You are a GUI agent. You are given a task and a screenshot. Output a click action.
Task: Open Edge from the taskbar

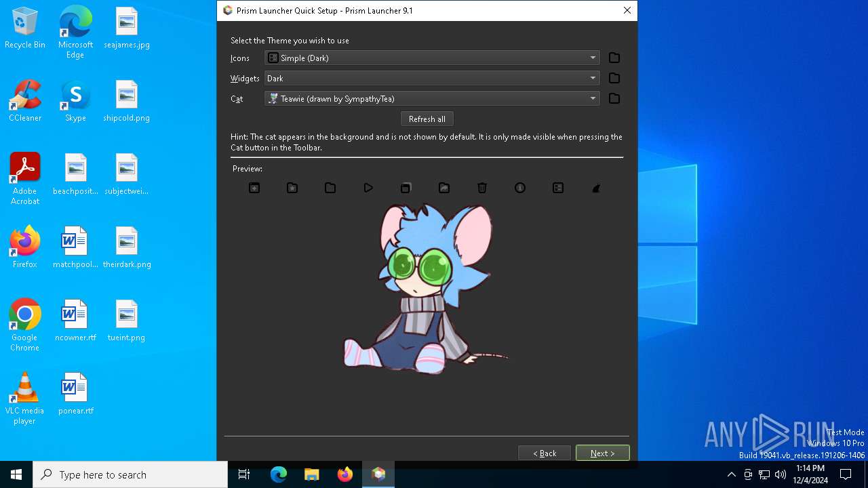279,474
